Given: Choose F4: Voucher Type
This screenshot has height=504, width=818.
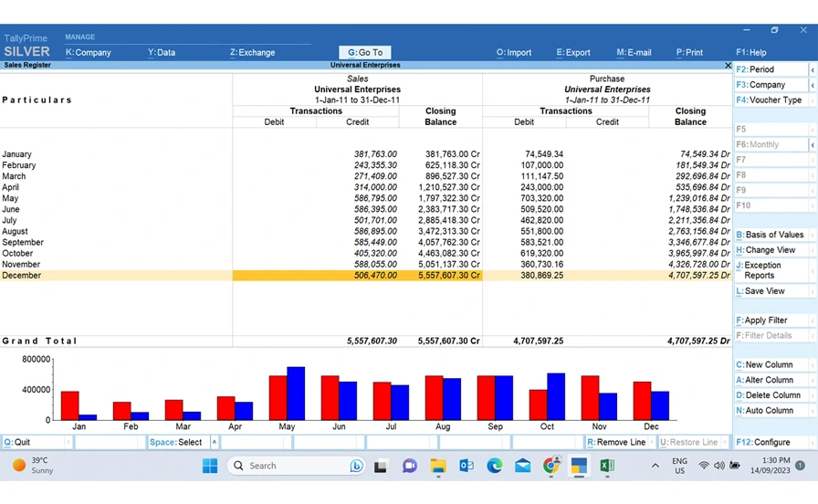Looking at the screenshot, I should tap(773, 100).
